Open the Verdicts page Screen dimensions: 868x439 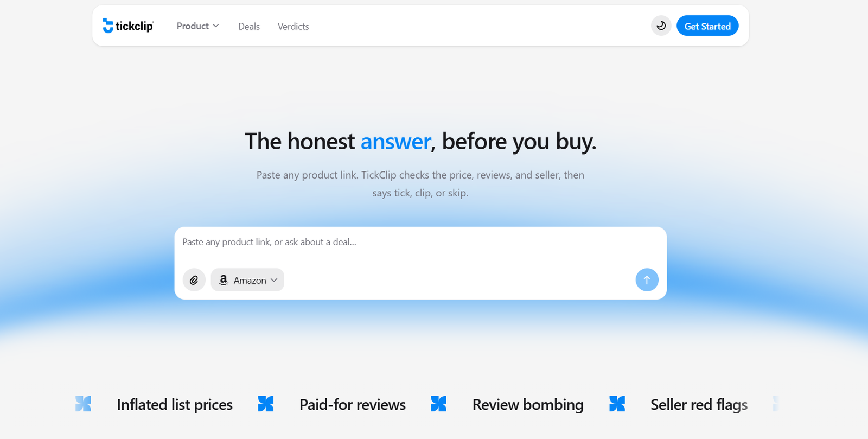tap(293, 26)
